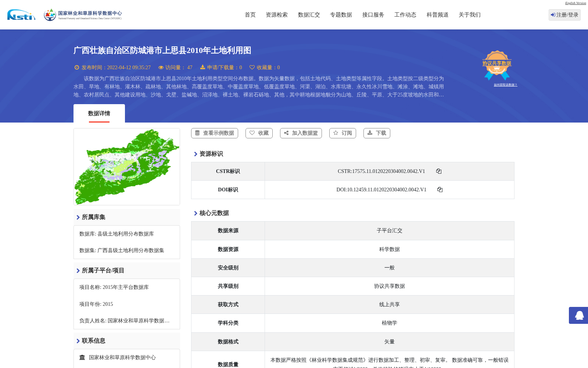Open the 关于我们 menu

coord(470,15)
